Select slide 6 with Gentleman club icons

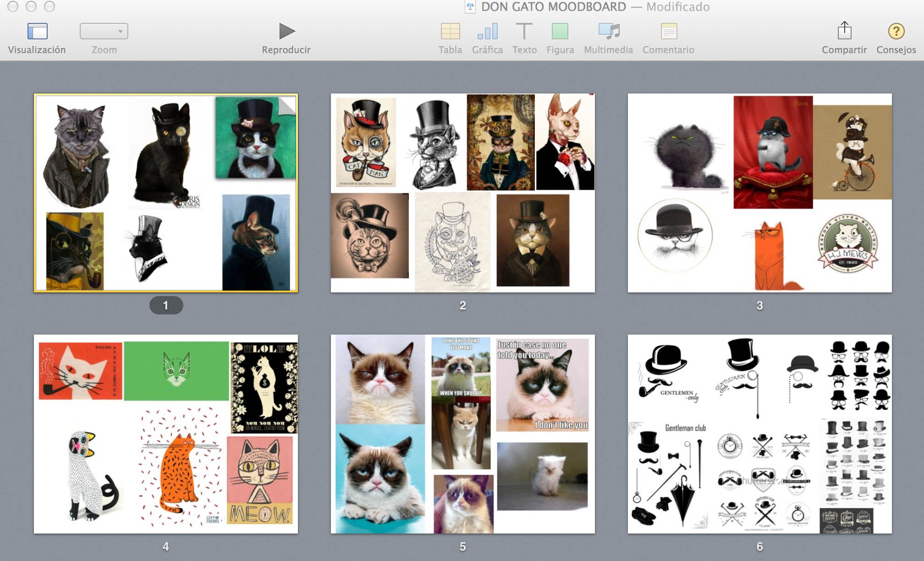tap(760, 434)
